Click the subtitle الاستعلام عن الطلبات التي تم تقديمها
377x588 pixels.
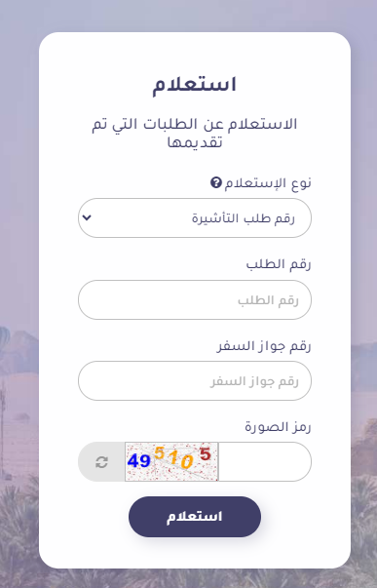pyautogui.click(x=195, y=134)
